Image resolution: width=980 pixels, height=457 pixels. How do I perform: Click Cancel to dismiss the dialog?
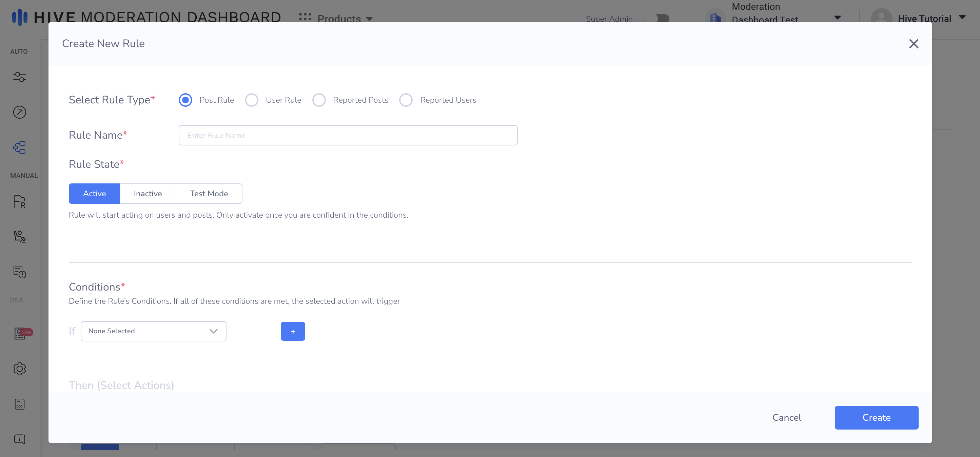(786, 417)
